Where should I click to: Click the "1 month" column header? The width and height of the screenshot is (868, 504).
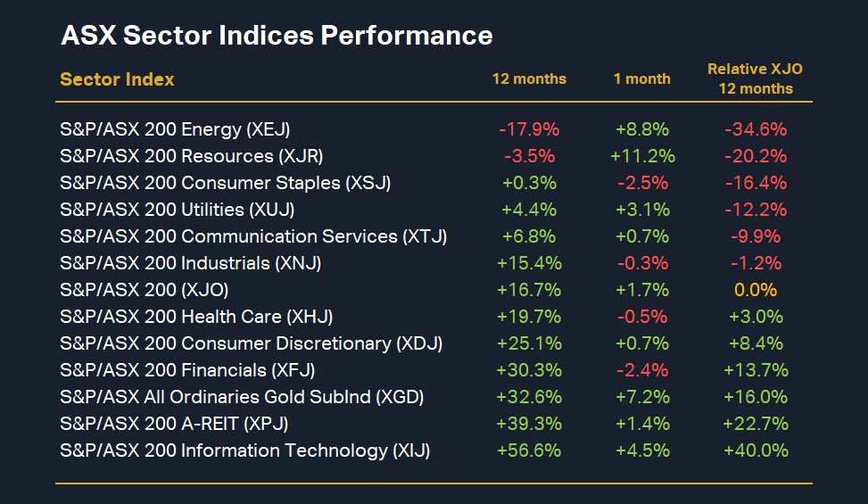(x=641, y=78)
